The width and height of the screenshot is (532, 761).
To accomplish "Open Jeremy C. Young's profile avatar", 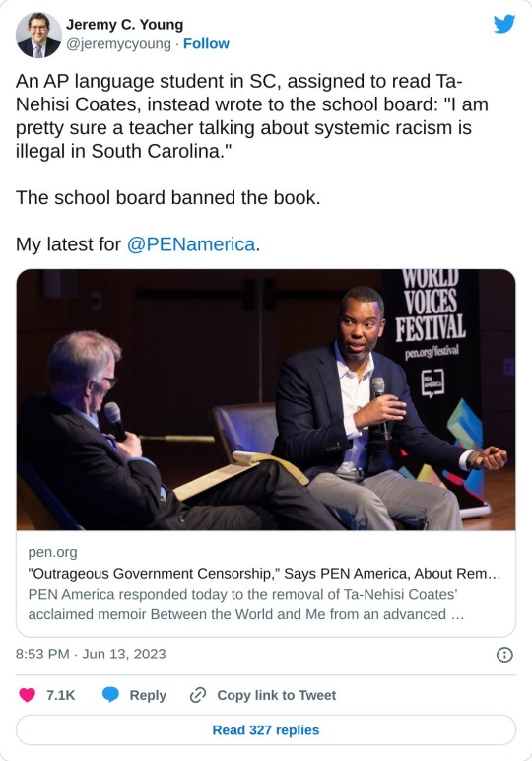I will click(38, 35).
